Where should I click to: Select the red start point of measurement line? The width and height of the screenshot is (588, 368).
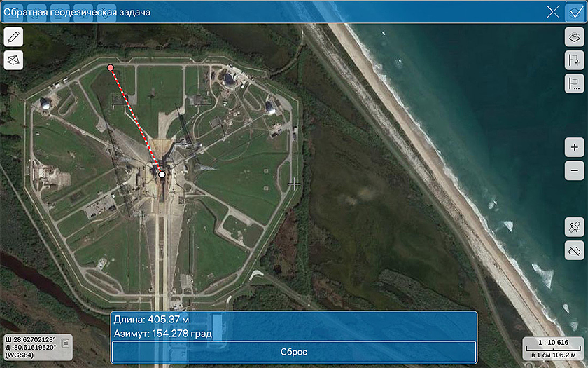click(x=111, y=68)
